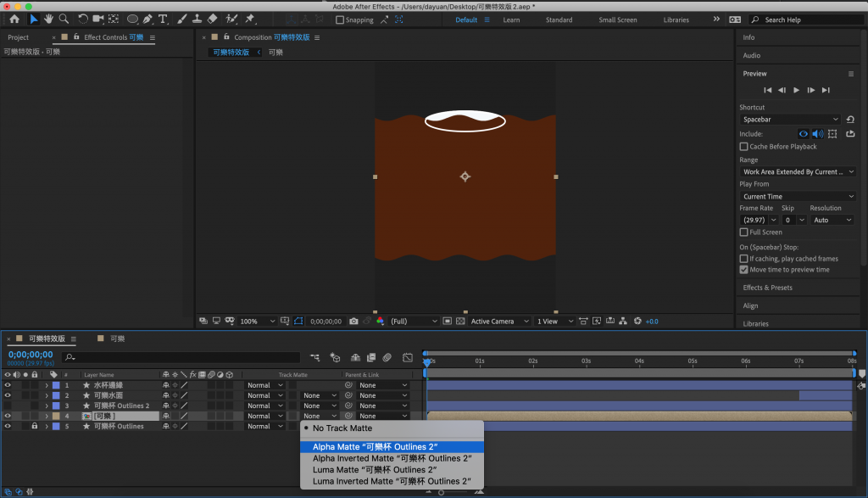868x498 pixels.
Task: Select the Puppet Pin tool
Action: [250, 19]
